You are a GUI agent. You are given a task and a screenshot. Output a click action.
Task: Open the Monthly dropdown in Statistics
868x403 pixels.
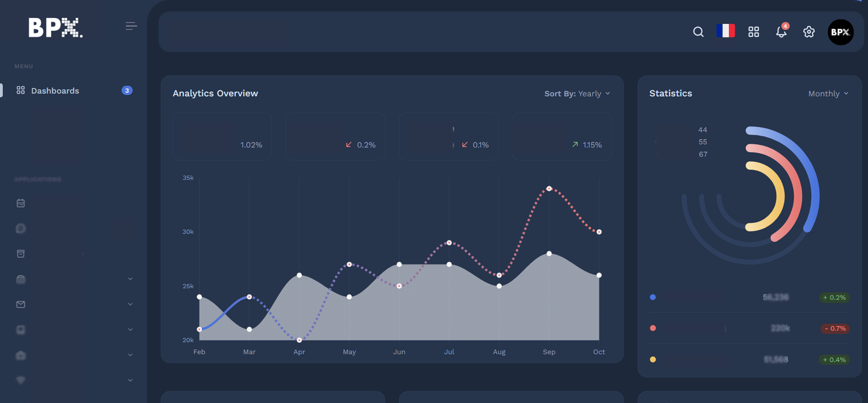point(828,93)
